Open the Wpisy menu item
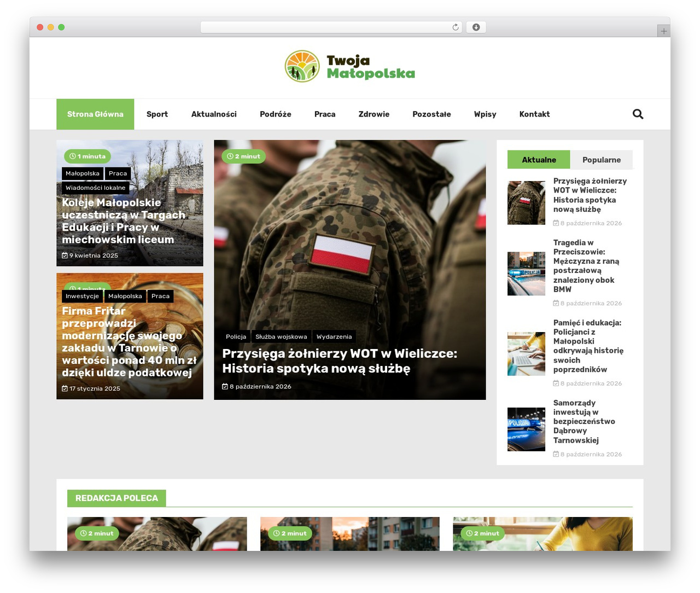 point(485,114)
